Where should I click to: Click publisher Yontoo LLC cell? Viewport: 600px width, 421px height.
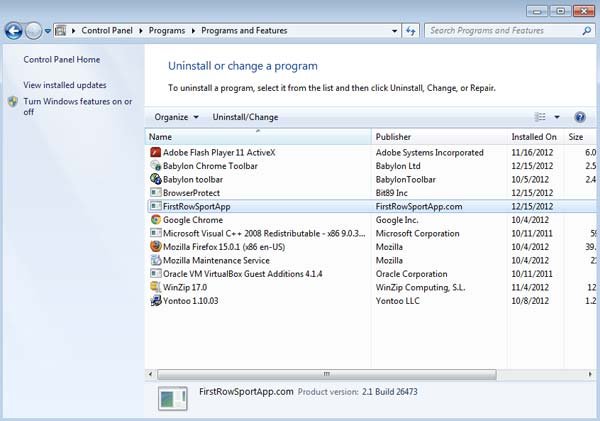click(x=398, y=301)
